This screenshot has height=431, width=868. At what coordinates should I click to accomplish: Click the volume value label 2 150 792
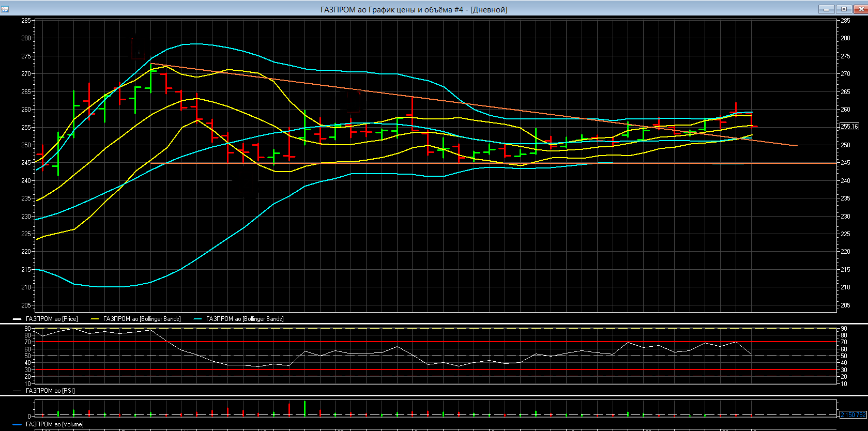(x=853, y=415)
